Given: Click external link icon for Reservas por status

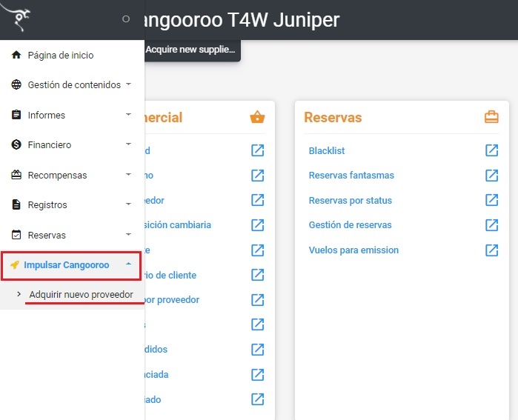Looking at the screenshot, I should (x=491, y=200).
